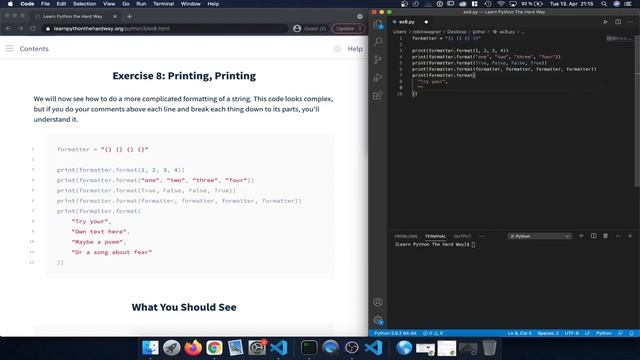Change end of line sequence LF
Screen dimensions: 640x360
tap(587, 333)
